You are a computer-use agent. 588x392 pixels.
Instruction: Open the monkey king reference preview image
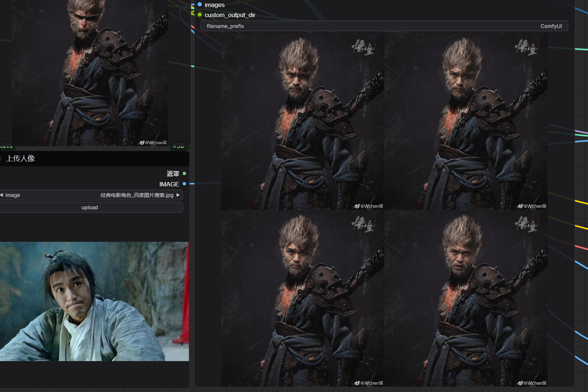click(x=90, y=73)
